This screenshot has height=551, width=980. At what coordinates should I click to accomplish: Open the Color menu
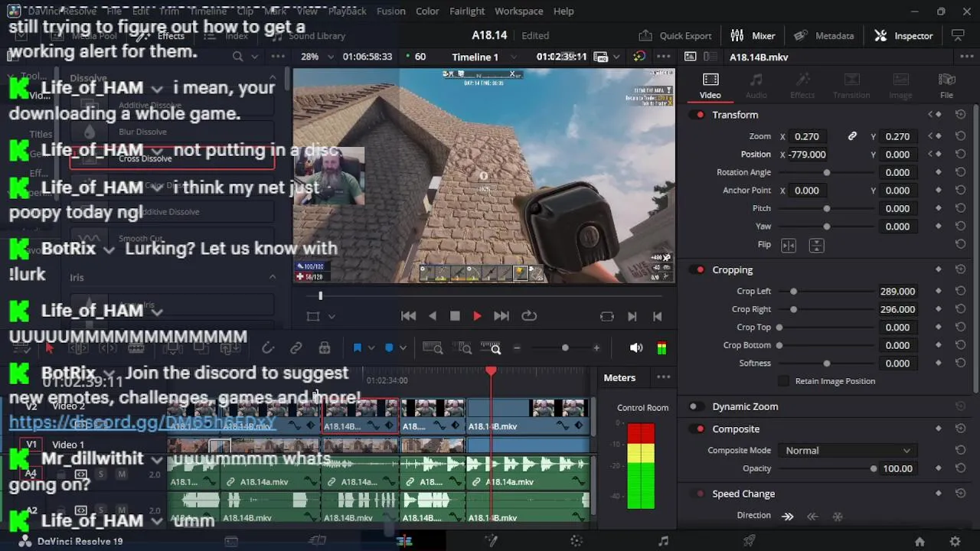(x=427, y=11)
